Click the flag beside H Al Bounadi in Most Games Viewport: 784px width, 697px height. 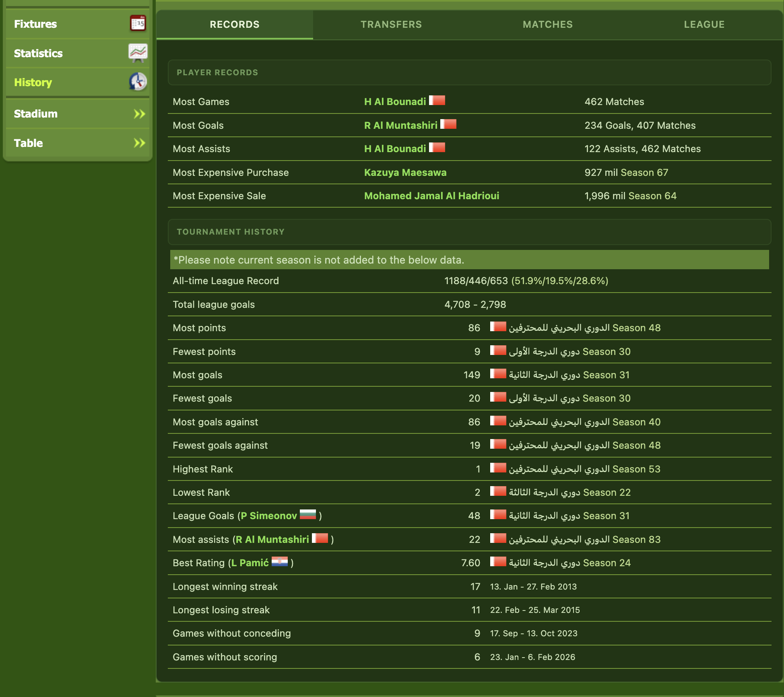tap(437, 100)
